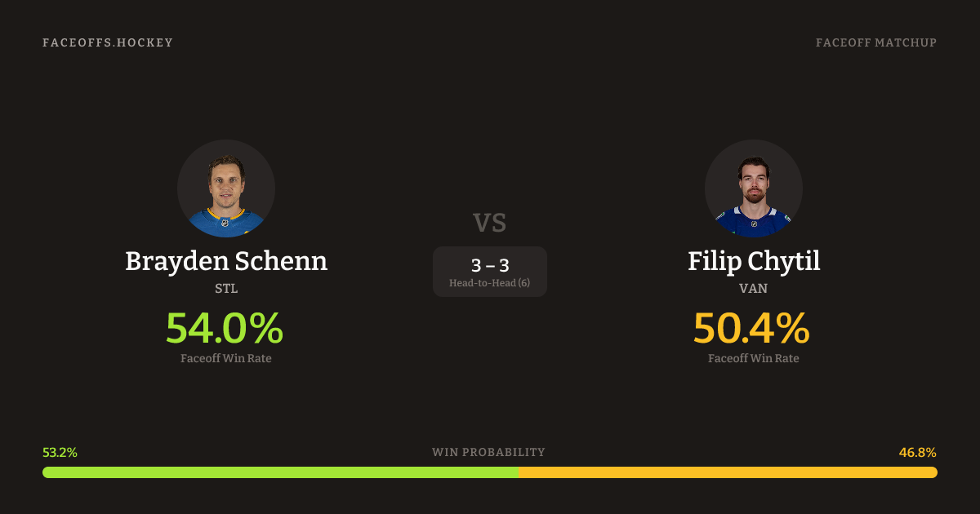The image size is (980, 514).
Task: Click Chytil's 50.4% faceoff win rate
Action: point(752,328)
